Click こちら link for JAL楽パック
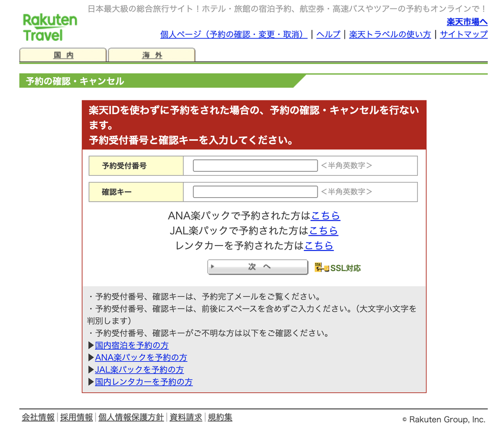 pos(323,230)
